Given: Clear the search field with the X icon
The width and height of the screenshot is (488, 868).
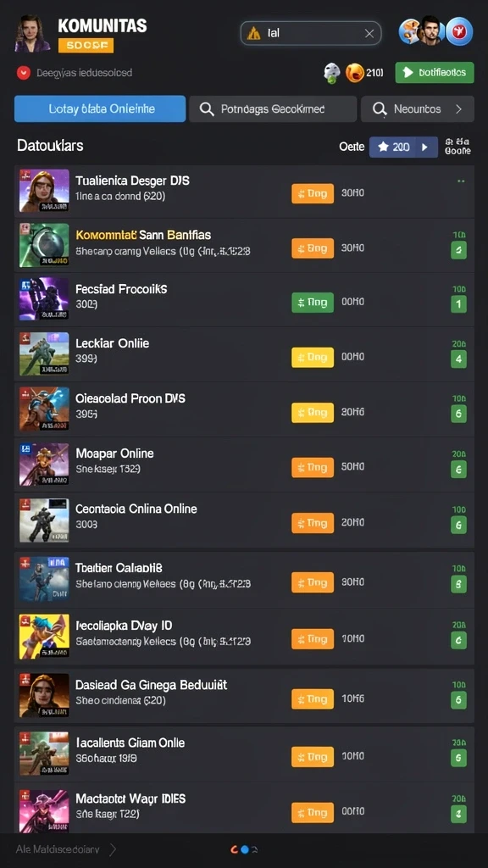Looking at the screenshot, I should click(369, 34).
